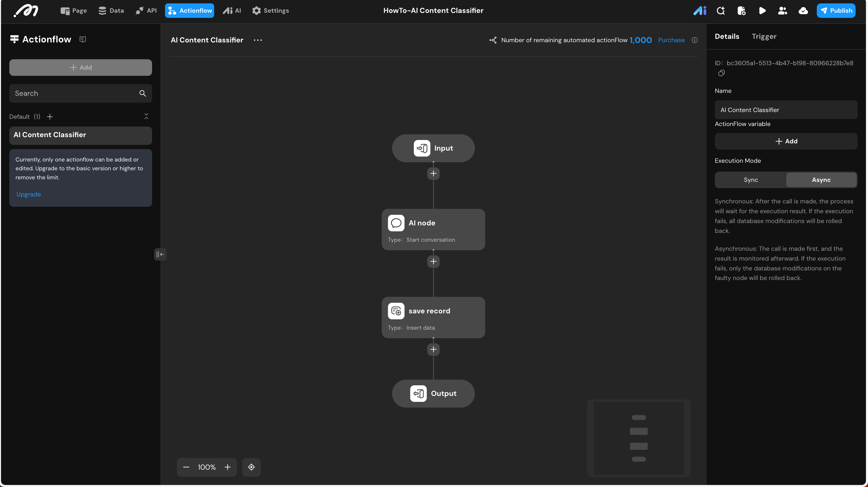Set execution mode to Sync
This screenshot has height=487, width=868.
click(751, 180)
